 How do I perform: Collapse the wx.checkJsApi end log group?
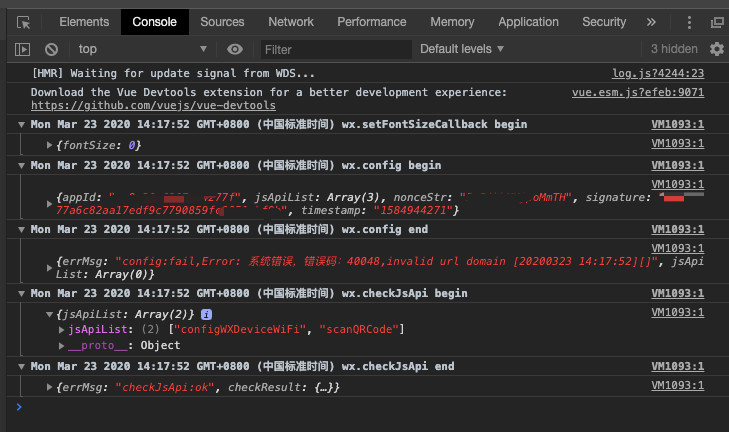coord(21,367)
